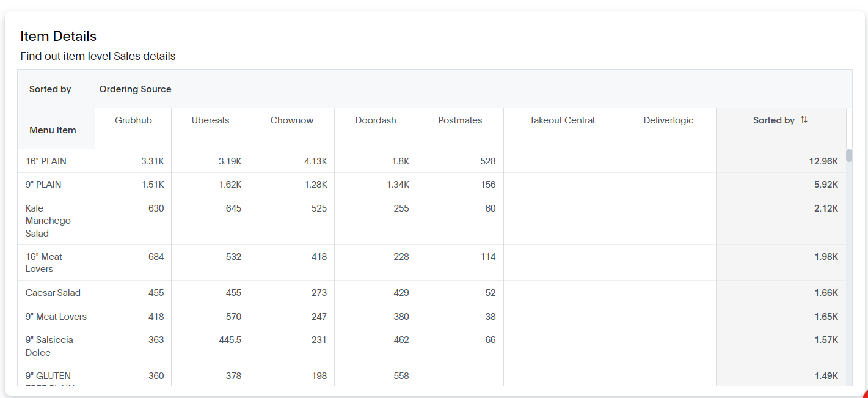Viewport: 868px width, 398px height.
Task: Select the 9" Salsiccia Dolce item
Action: [49, 346]
